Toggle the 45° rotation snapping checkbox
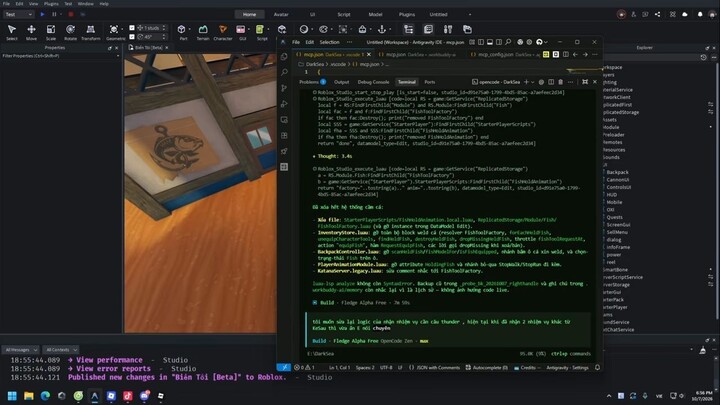Screen dimensions: 720x405 [132, 37]
